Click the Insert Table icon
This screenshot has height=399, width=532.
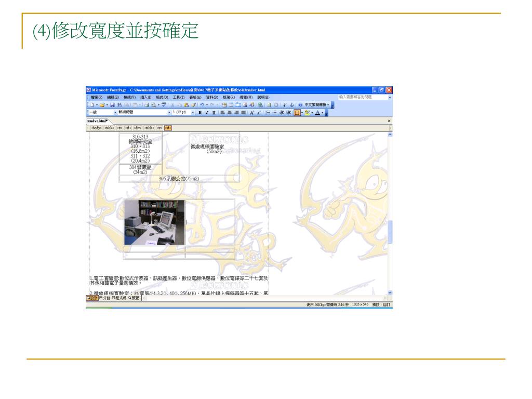click(231, 105)
